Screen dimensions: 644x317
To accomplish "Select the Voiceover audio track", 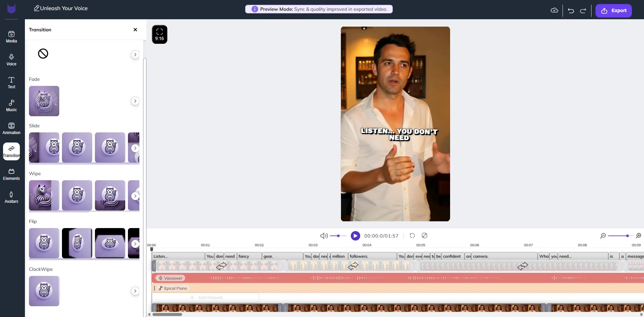I will [x=398, y=278].
